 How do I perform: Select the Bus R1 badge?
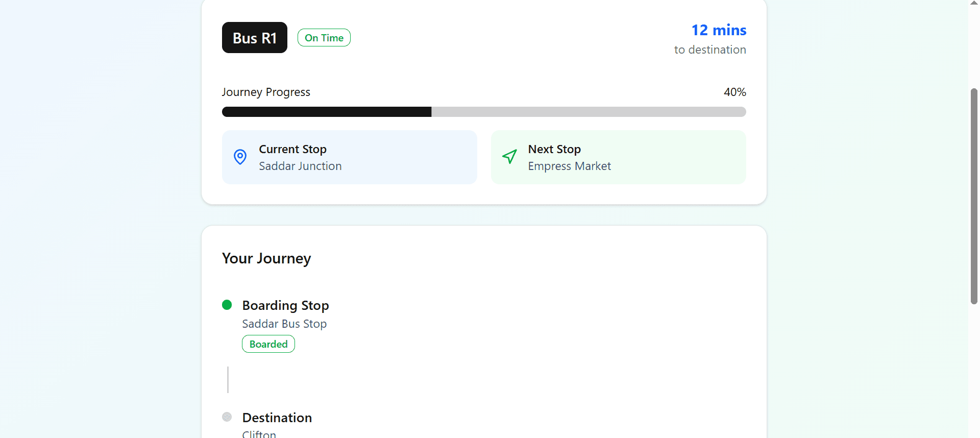(x=254, y=38)
